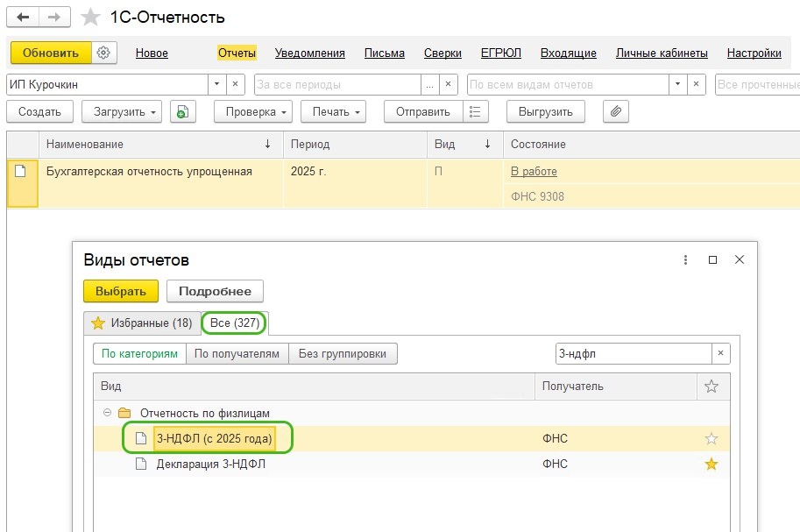Go to the Новое section
This screenshot has height=532, width=800.
(152, 53)
